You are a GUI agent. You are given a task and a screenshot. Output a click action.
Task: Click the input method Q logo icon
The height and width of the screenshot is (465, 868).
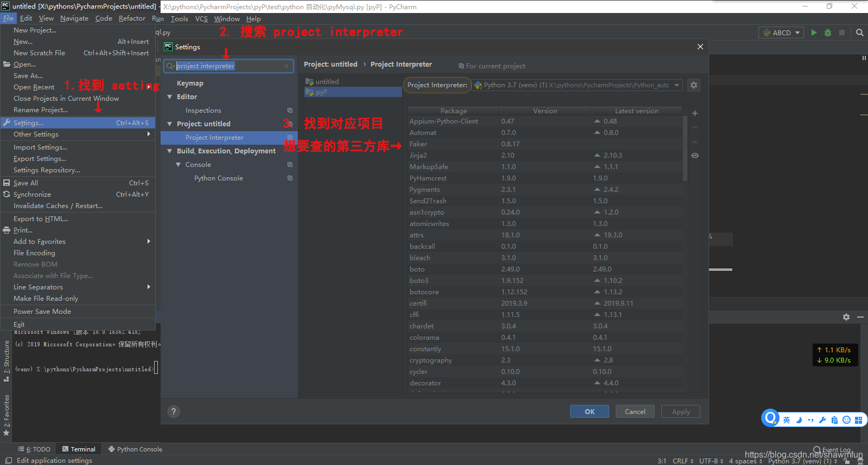coord(770,418)
